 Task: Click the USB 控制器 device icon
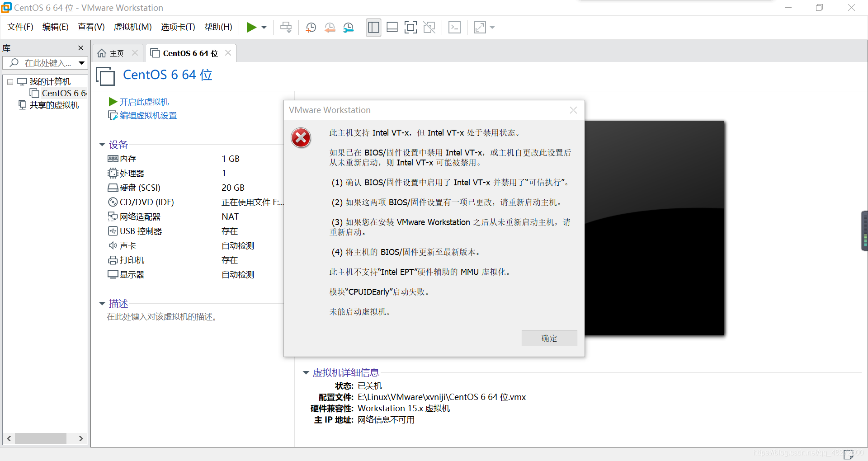pyautogui.click(x=113, y=231)
